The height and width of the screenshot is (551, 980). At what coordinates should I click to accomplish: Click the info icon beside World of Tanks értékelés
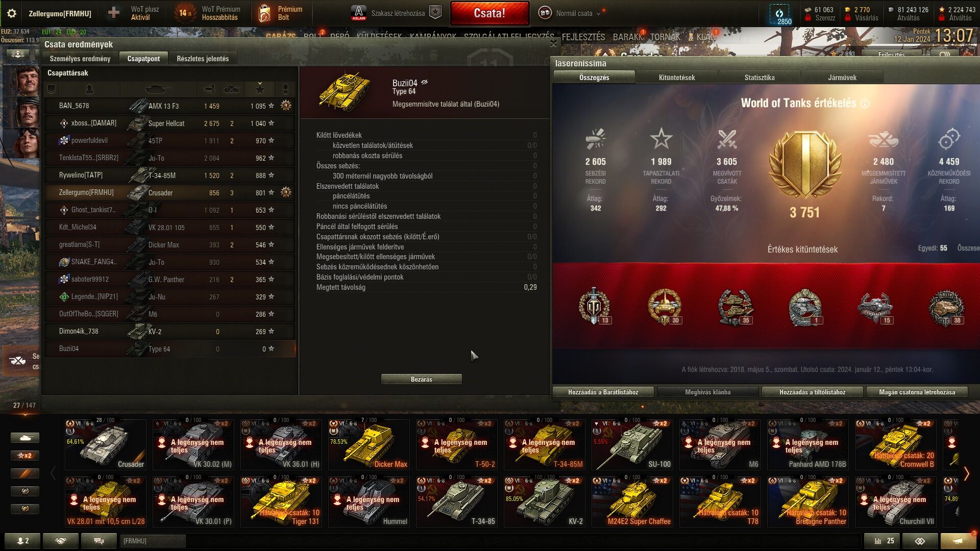(865, 104)
